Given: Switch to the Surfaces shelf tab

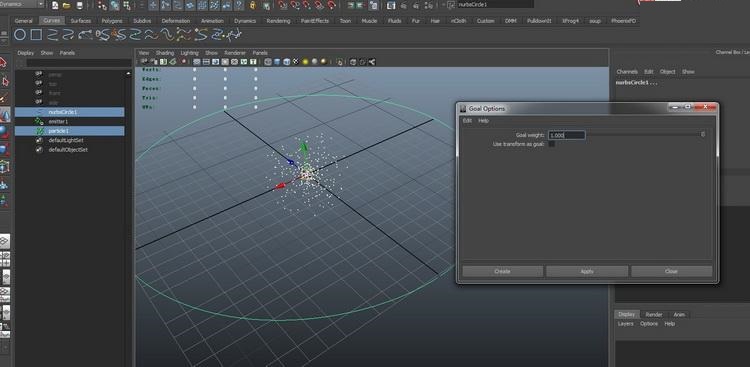Looking at the screenshot, I should pos(80,21).
